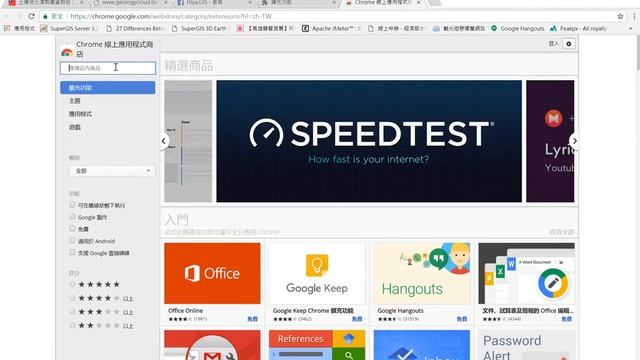Open the Google Keep extension tile
640x360 pixels.
[317, 273]
